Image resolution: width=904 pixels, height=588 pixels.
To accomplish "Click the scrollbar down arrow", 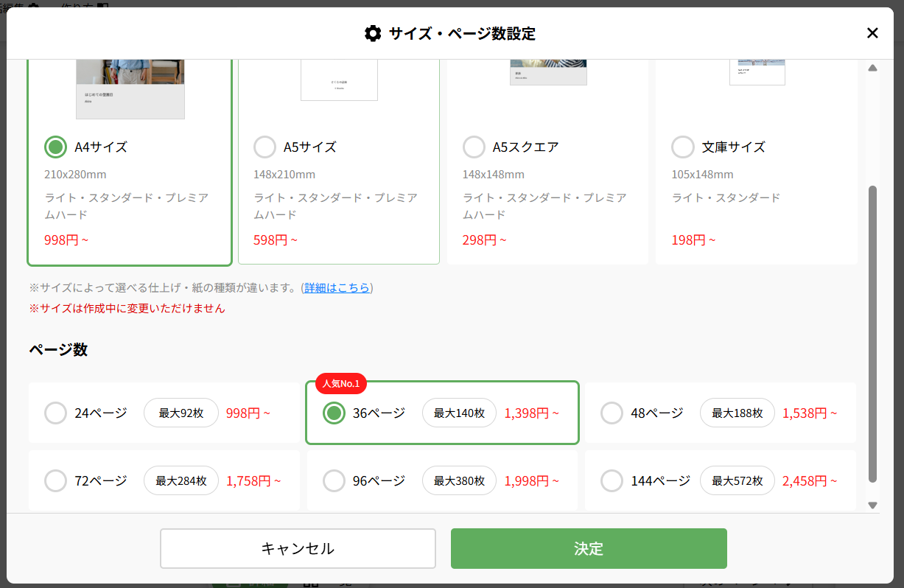I will click(873, 505).
